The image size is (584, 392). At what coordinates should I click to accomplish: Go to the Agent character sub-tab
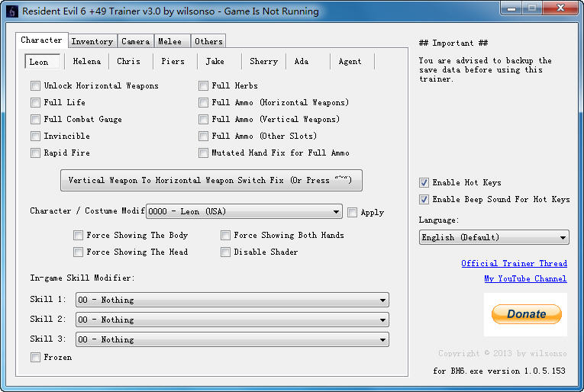pos(350,61)
